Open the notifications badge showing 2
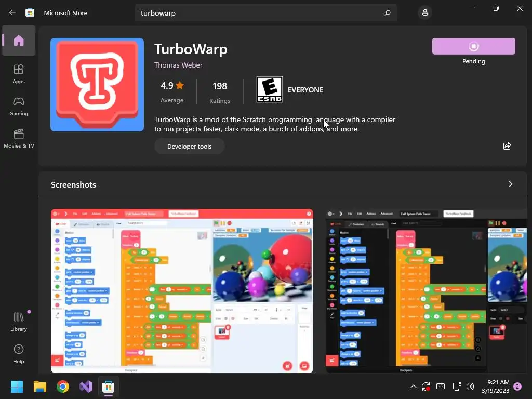 517,387
